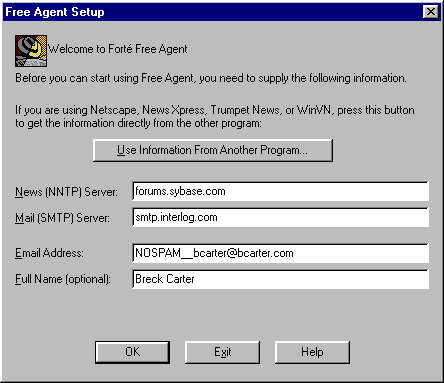Click the Exit button
Viewport: 444px width, 383px height.
(x=222, y=352)
